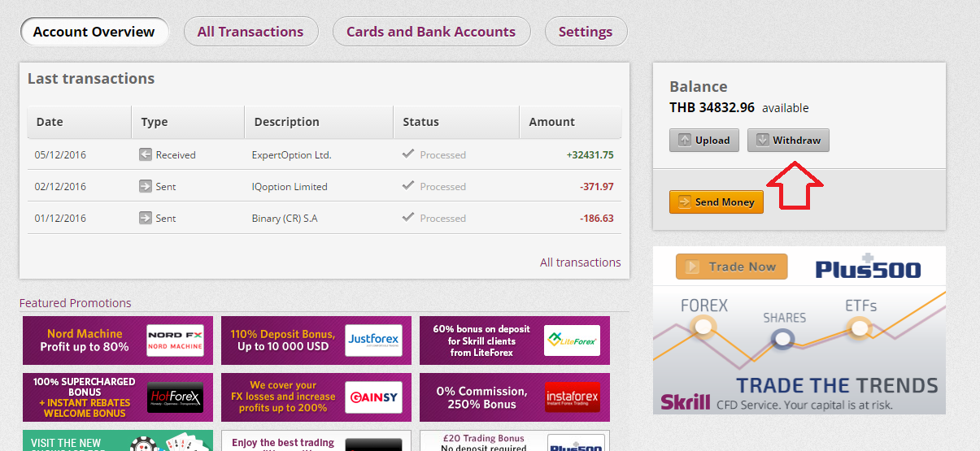Click the Sent arrow icon for Binary (CR) S.A
This screenshot has height=451, width=980.
coord(146,218)
